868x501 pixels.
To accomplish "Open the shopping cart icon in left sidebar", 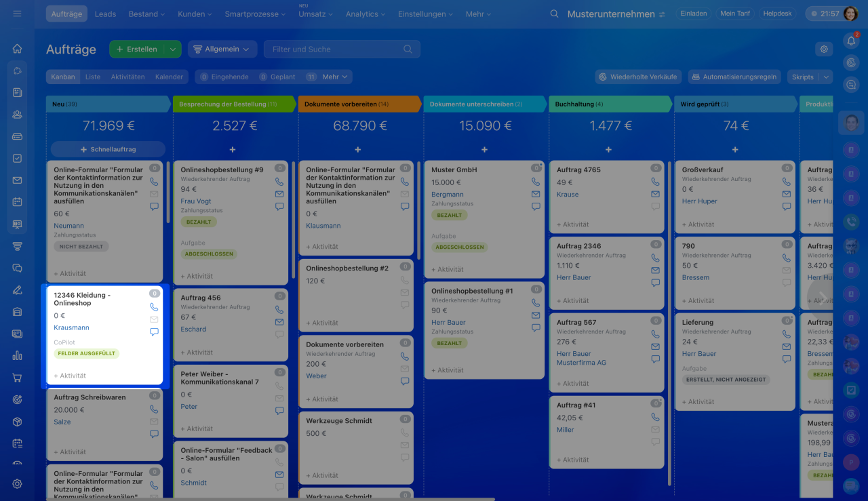I will point(18,378).
